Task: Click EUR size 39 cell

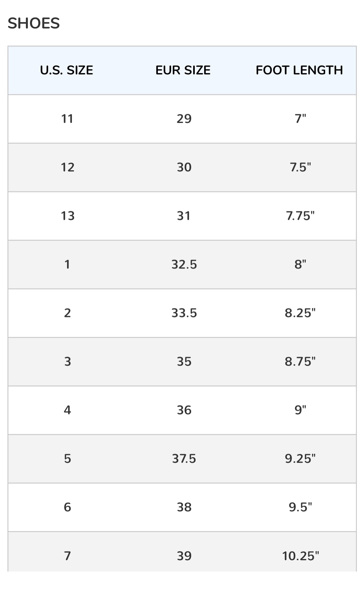Action: pos(183,555)
